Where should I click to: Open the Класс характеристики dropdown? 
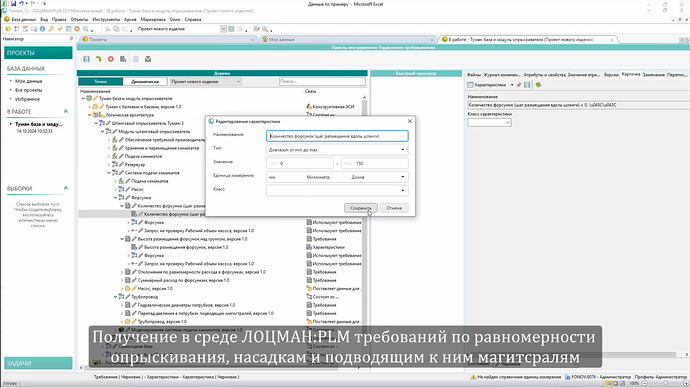click(489, 122)
